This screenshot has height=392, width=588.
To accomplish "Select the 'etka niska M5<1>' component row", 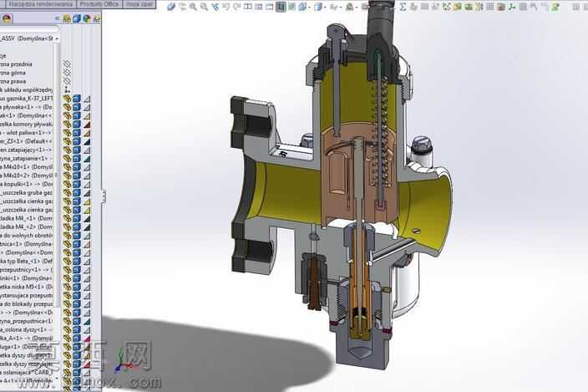I will (27, 287).
